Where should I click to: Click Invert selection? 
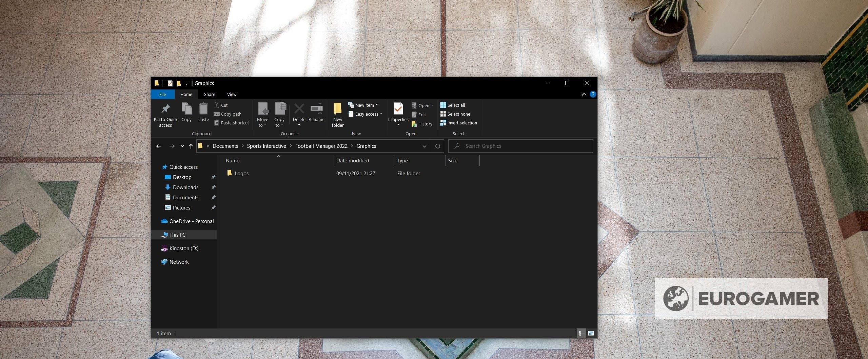(x=459, y=123)
